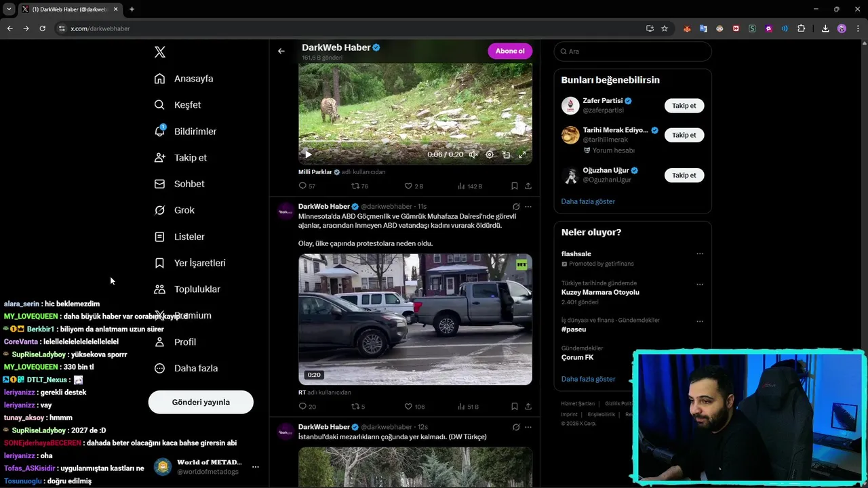
Task: View analytics of post with 142 B views
Action: tap(470, 186)
